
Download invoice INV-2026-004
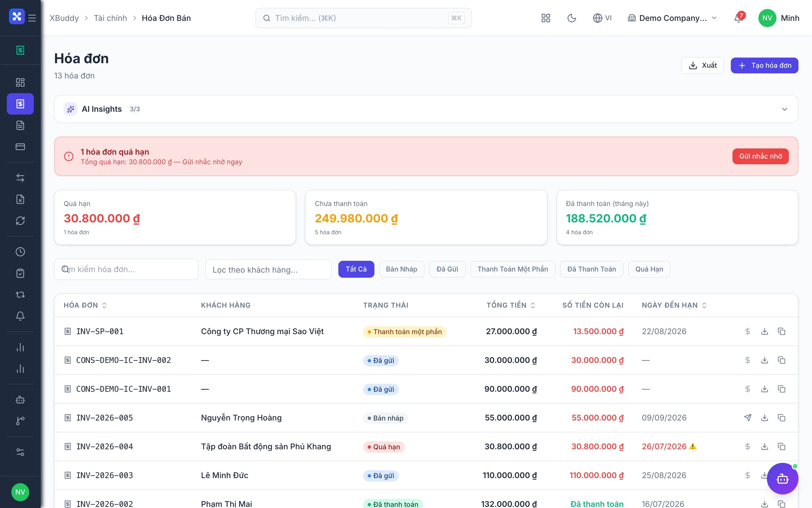pyautogui.click(x=765, y=447)
